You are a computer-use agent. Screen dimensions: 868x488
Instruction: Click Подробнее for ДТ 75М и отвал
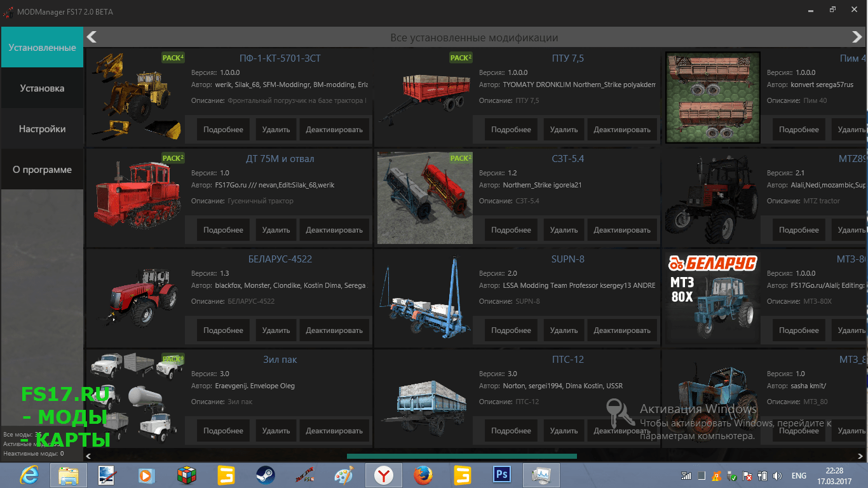coord(223,229)
